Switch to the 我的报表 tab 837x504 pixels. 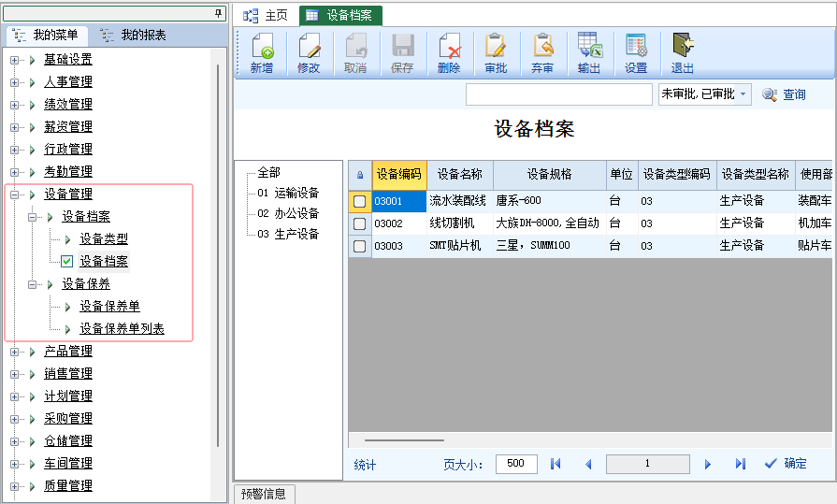[x=134, y=36]
